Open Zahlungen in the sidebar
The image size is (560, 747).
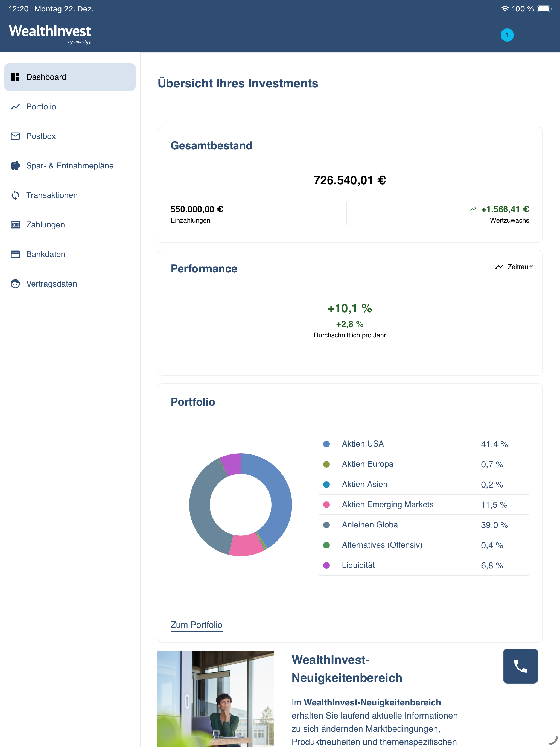click(70, 225)
